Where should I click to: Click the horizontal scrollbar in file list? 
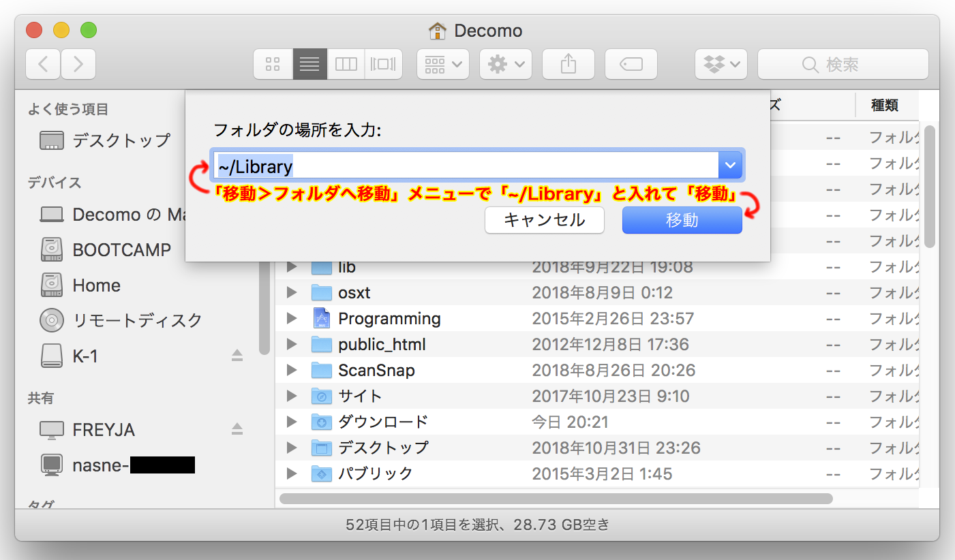click(556, 499)
